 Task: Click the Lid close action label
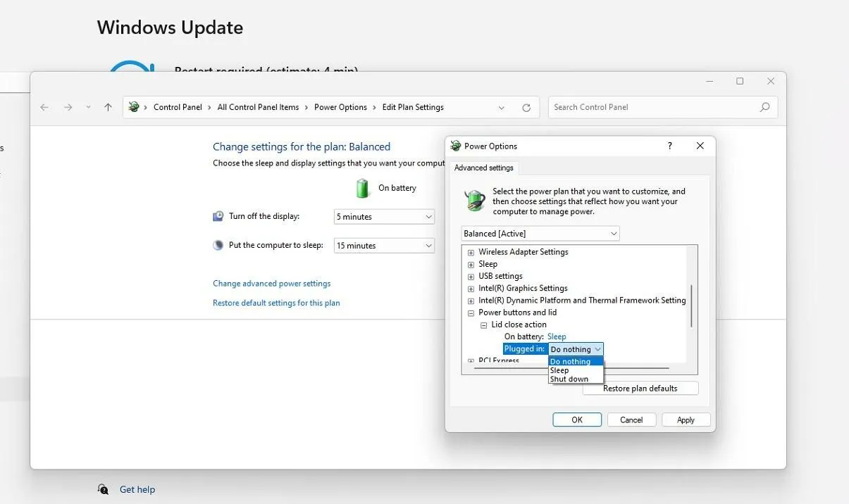click(519, 325)
